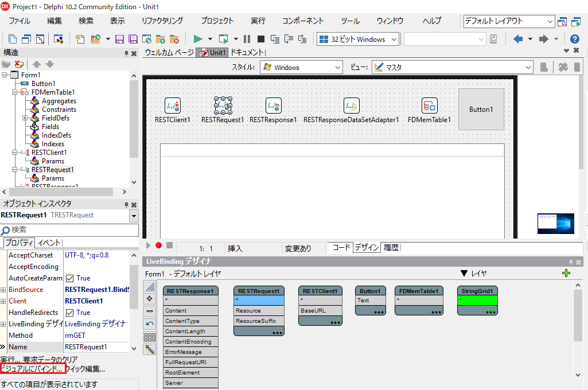588x390 pixels.
Task: Open the 実行 menu in the menu bar
Action: (258, 20)
